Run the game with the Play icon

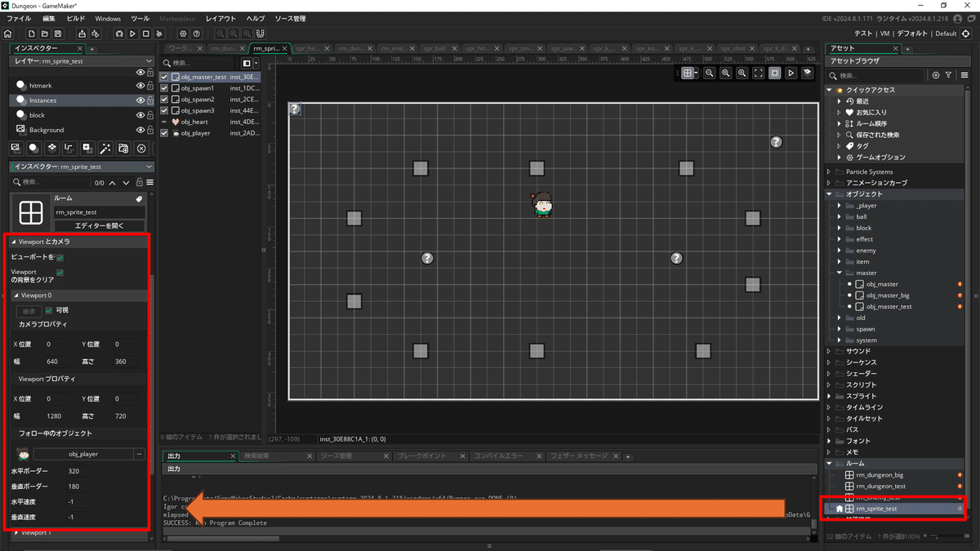(132, 33)
